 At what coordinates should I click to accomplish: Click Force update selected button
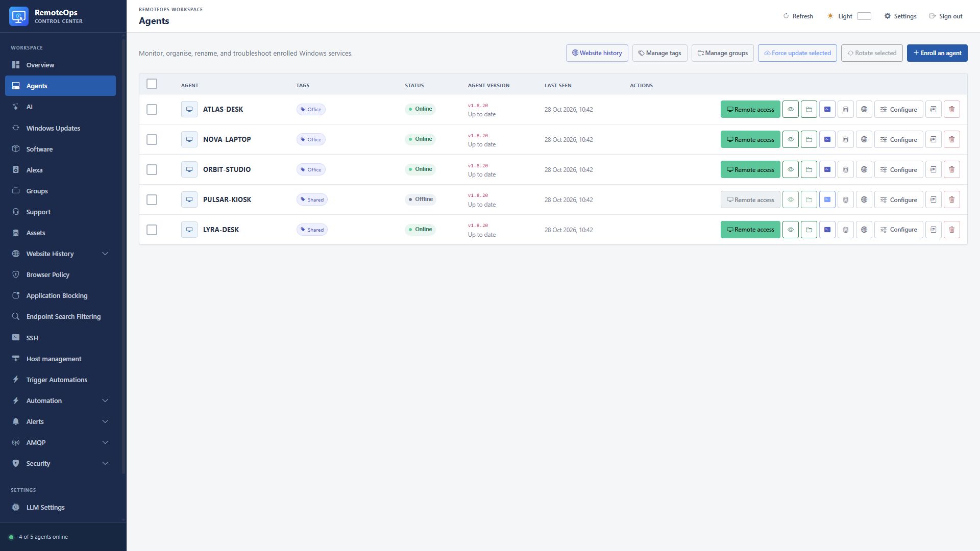pos(797,53)
